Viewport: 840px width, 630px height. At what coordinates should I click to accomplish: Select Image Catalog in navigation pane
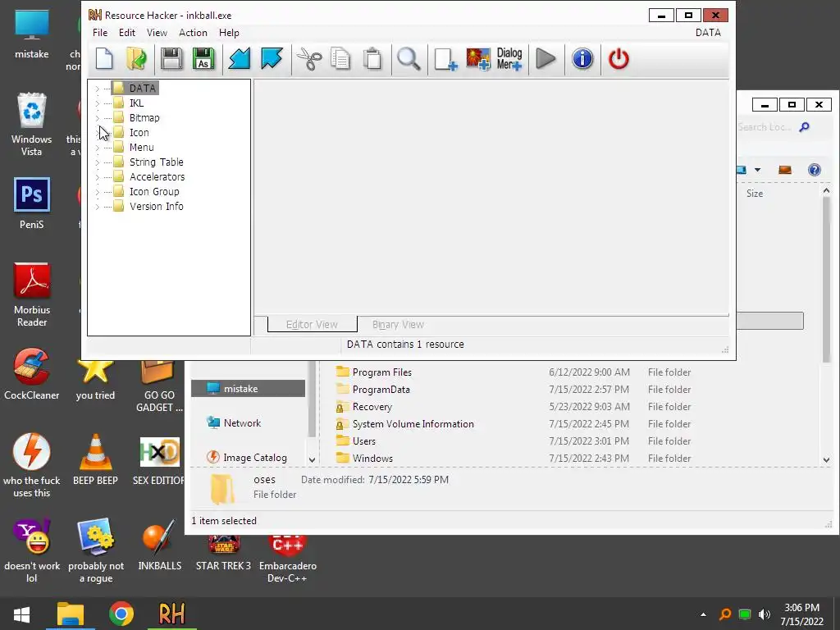(247, 457)
